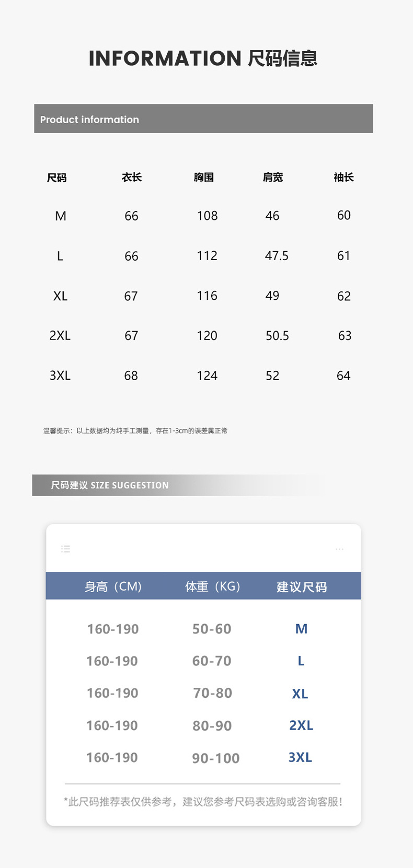
Task: Click the Product information banner
Action: pyautogui.click(x=203, y=119)
